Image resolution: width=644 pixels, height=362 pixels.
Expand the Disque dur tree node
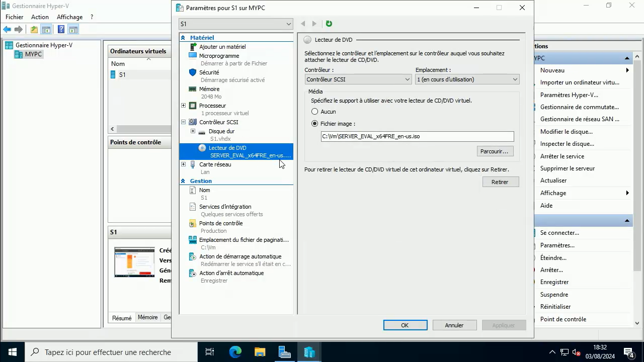[193, 131]
